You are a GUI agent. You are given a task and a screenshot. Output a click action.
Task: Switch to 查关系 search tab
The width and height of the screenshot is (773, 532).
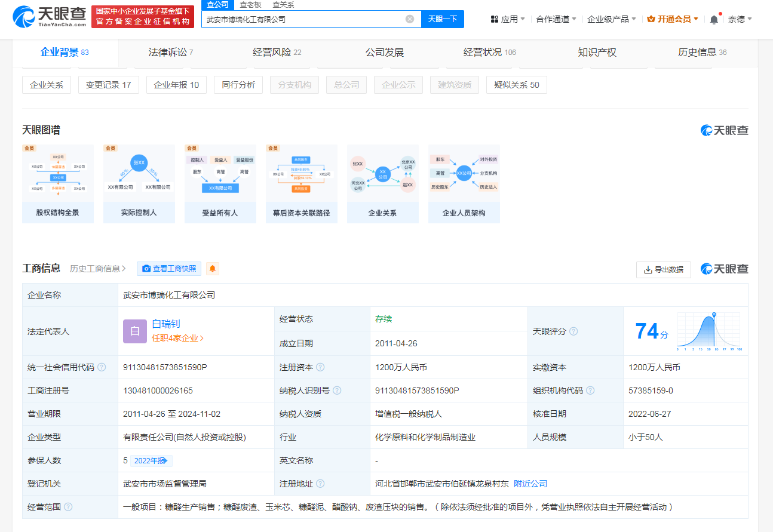[283, 5]
